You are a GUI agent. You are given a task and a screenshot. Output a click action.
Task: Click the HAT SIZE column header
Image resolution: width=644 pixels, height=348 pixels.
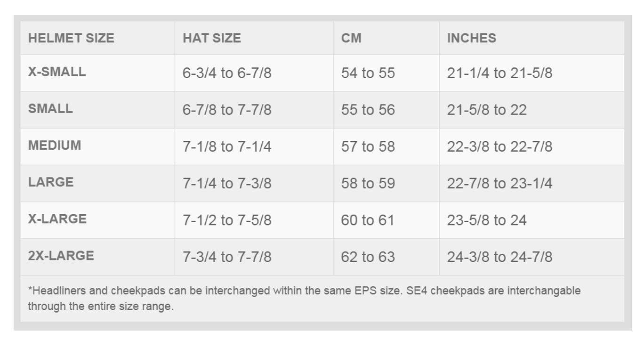212,38
